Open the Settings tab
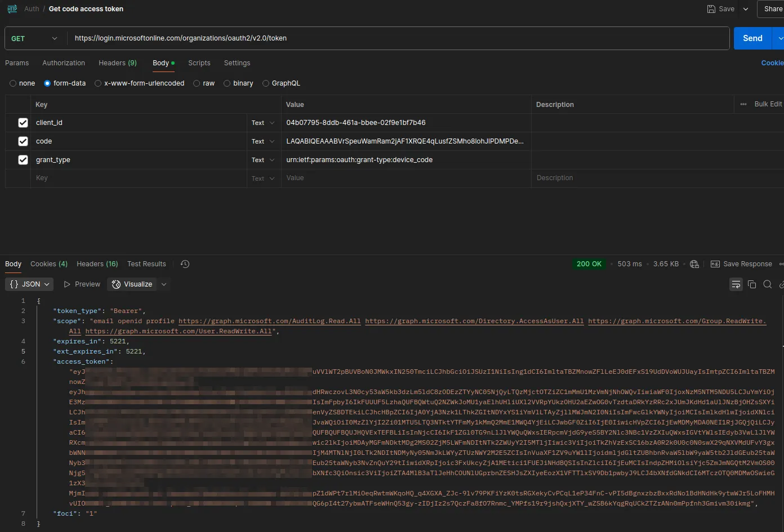 point(237,63)
